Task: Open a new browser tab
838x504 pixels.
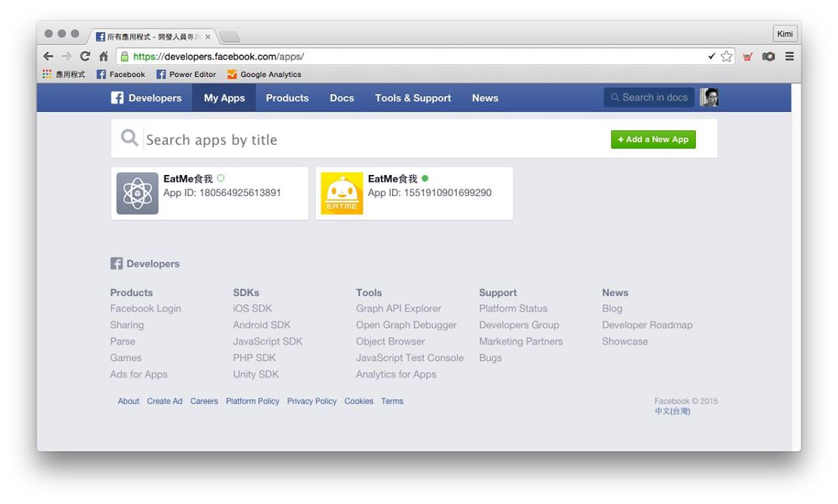Action: coord(229,37)
